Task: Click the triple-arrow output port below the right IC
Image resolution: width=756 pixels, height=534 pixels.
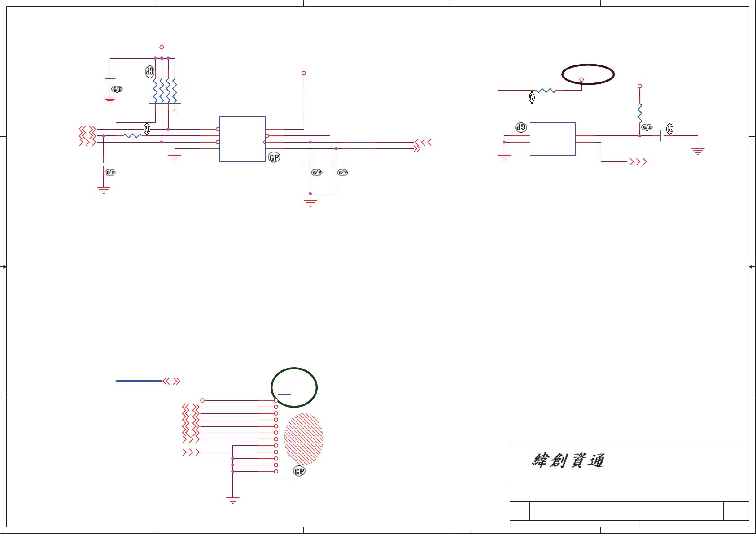Action: [x=638, y=161]
